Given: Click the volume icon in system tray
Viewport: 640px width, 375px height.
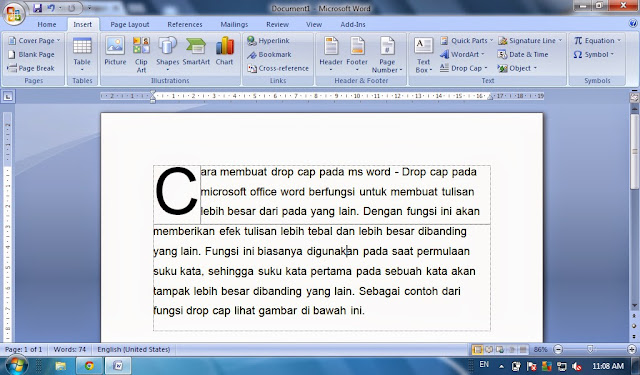Looking at the screenshot, I should (x=576, y=366).
